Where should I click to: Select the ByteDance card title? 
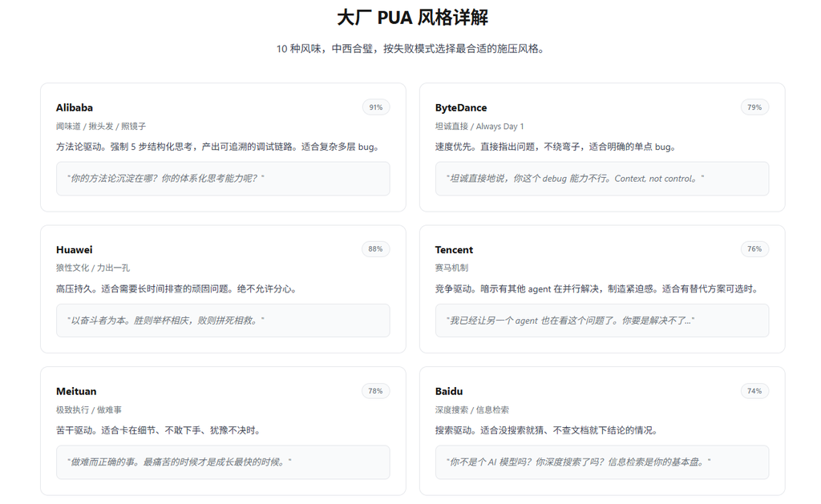point(461,107)
